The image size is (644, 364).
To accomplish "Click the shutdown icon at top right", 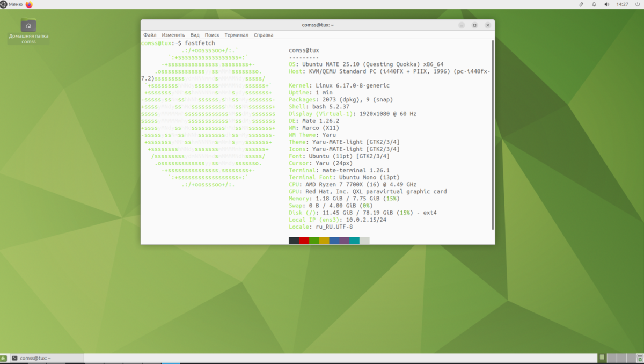I will coord(639,4).
